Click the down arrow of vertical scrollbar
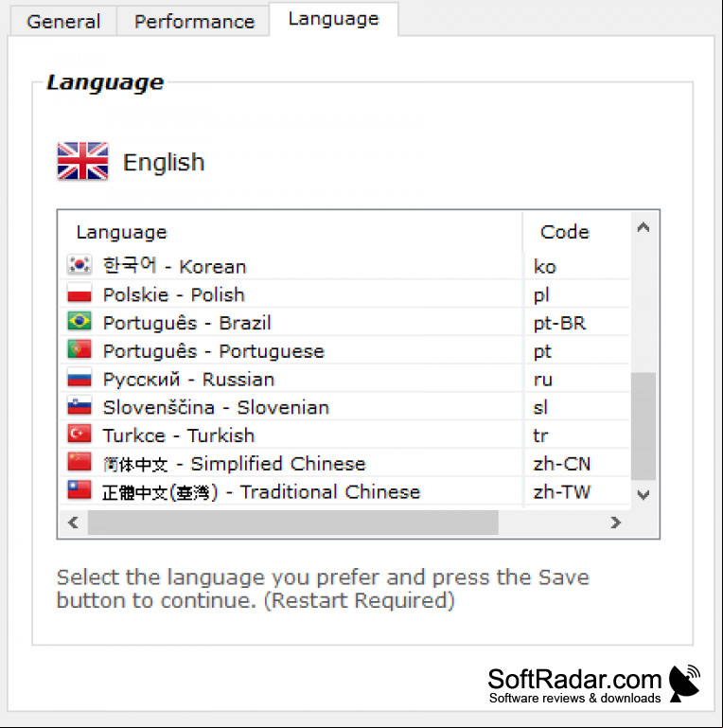 (x=644, y=494)
